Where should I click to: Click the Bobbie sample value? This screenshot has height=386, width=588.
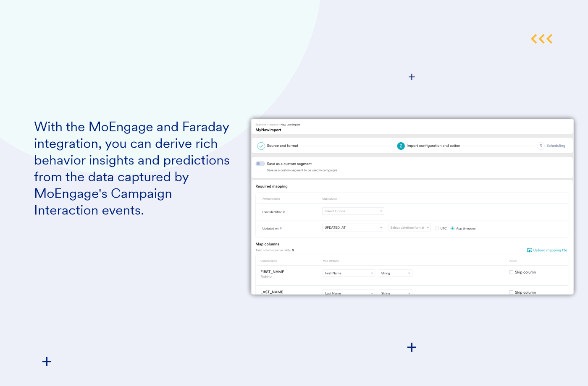click(x=266, y=277)
